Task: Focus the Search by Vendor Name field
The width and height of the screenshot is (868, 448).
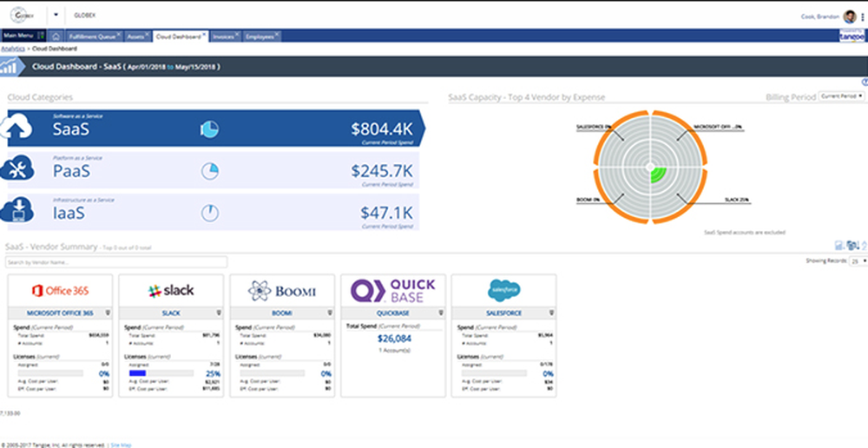Action: [x=116, y=262]
